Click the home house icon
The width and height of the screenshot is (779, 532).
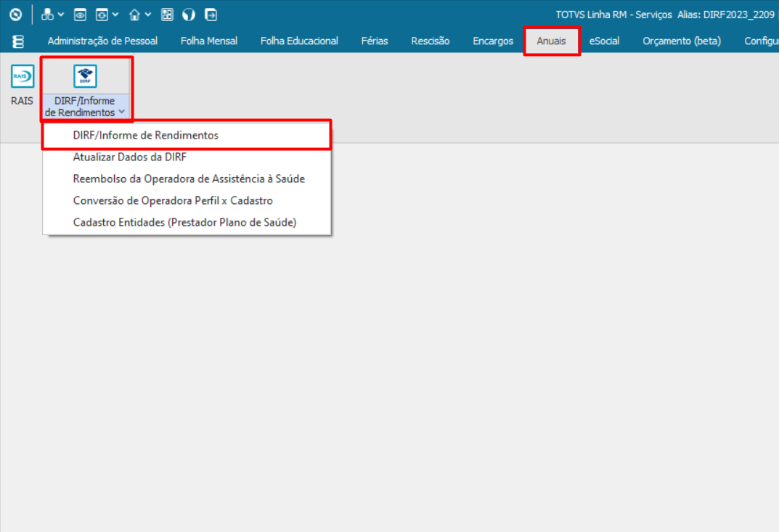click(x=134, y=15)
